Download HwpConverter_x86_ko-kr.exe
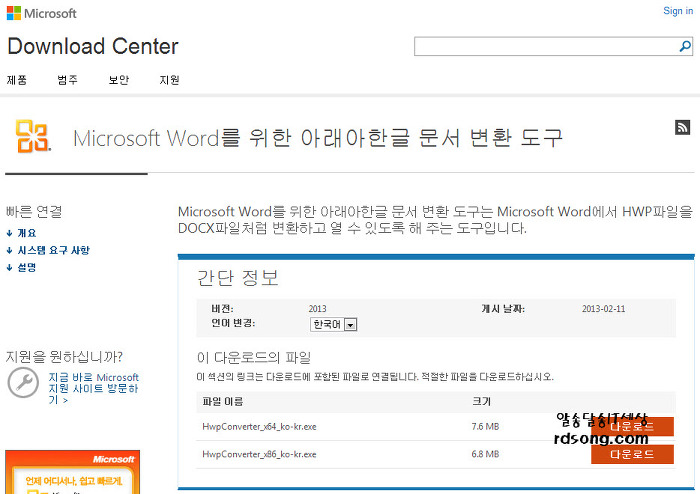The width and height of the screenshot is (700, 494). click(x=631, y=454)
